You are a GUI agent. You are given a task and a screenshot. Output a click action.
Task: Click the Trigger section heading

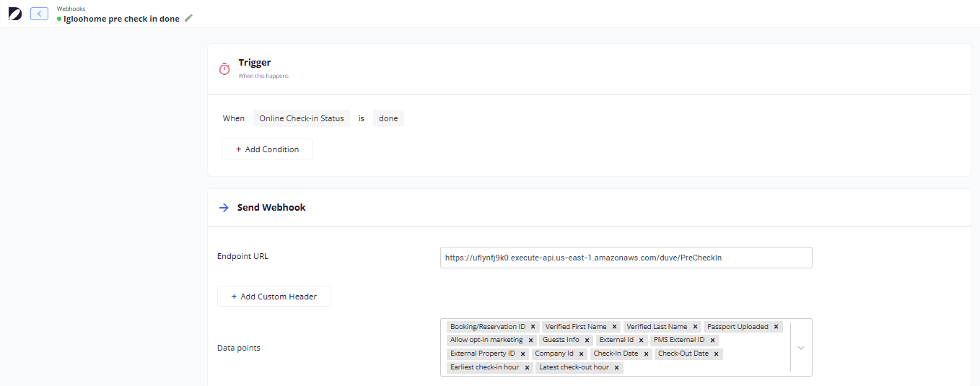pyautogui.click(x=255, y=63)
